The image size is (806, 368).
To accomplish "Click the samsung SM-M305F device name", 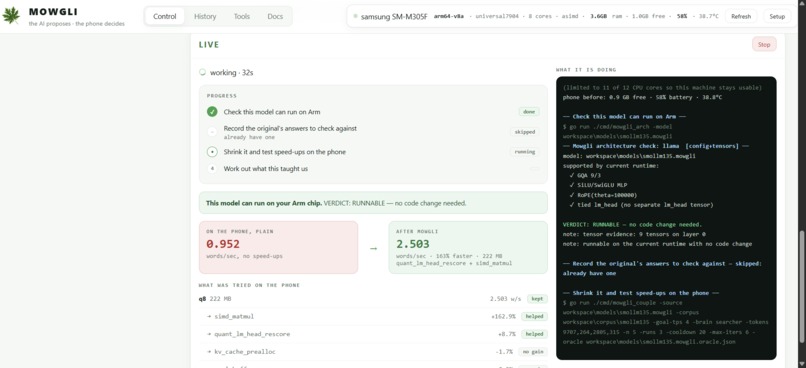I will pyautogui.click(x=394, y=16).
